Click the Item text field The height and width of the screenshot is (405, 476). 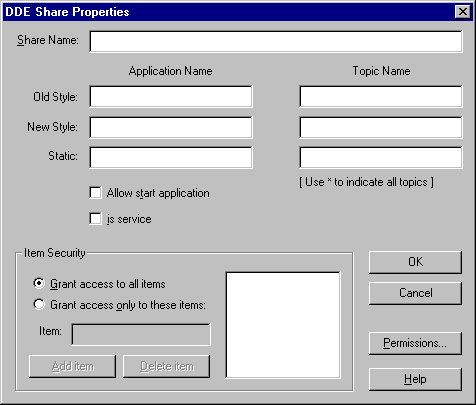click(x=141, y=334)
